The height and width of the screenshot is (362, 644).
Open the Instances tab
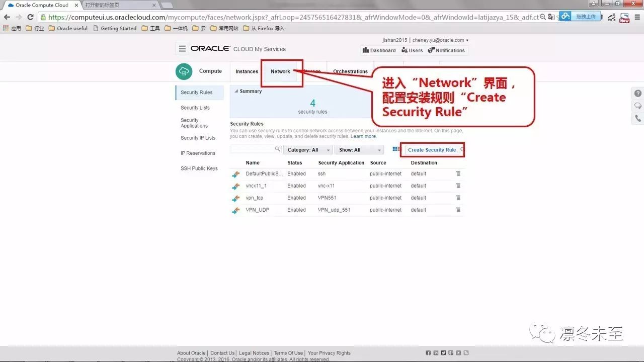pyautogui.click(x=247, y=71)
